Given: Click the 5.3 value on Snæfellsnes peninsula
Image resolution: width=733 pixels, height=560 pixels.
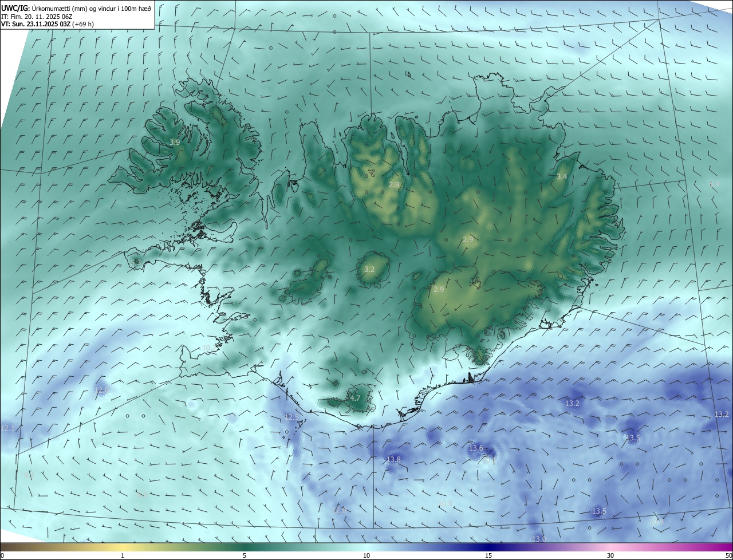Looking at the screenshot, I should (136, 262).
